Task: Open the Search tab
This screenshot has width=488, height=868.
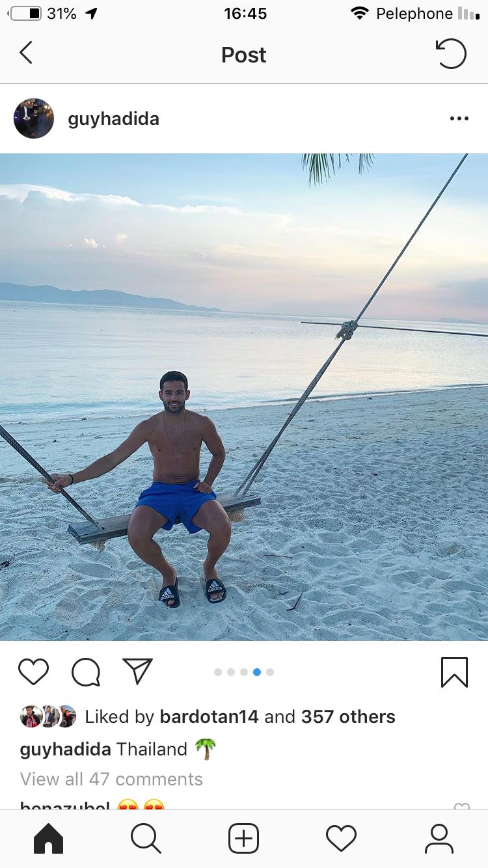Action: [x=146, y=838]
